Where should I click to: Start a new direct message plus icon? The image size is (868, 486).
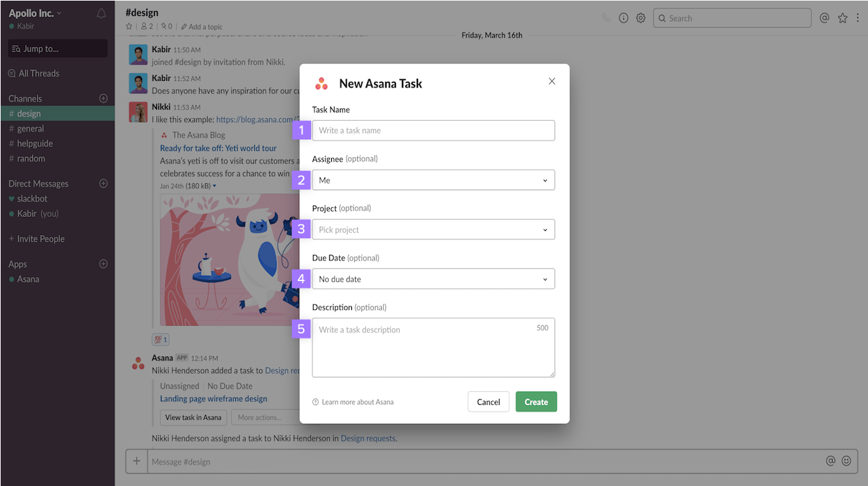point(103,184)
